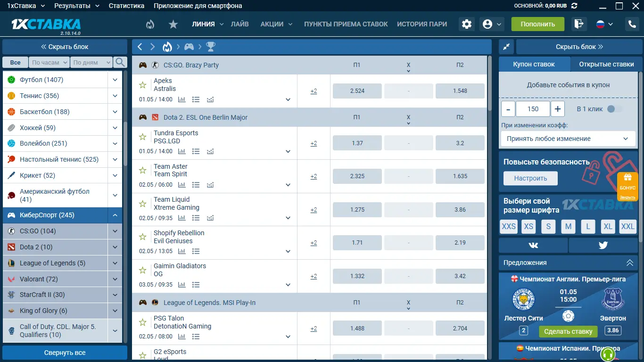Viewport: 644px width, 362px height.
Task: Add Apeks vs Astralis to favorites
Action: click(142, 85)
